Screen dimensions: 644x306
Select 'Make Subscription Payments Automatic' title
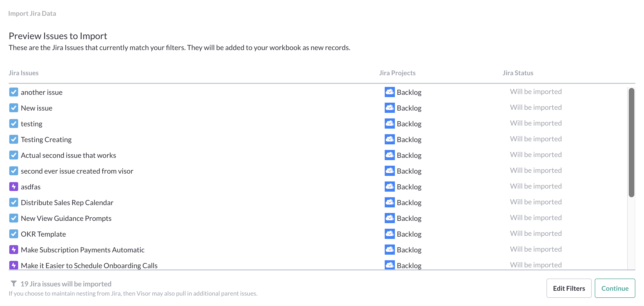click(83, 250)
